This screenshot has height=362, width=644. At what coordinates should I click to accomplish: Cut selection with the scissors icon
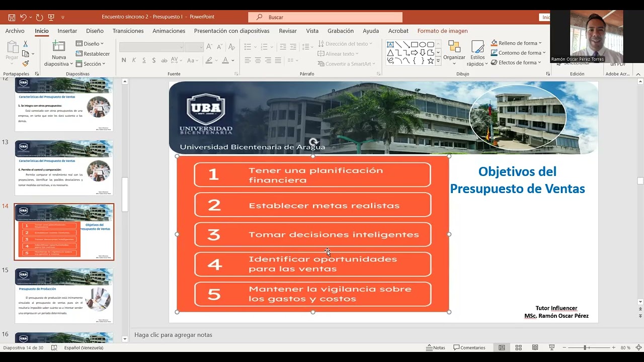26,44
